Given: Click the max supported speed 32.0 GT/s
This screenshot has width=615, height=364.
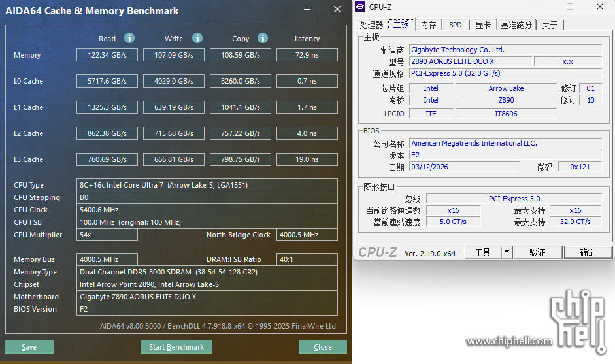Looking at the screenshot, I should coord(575,222).
